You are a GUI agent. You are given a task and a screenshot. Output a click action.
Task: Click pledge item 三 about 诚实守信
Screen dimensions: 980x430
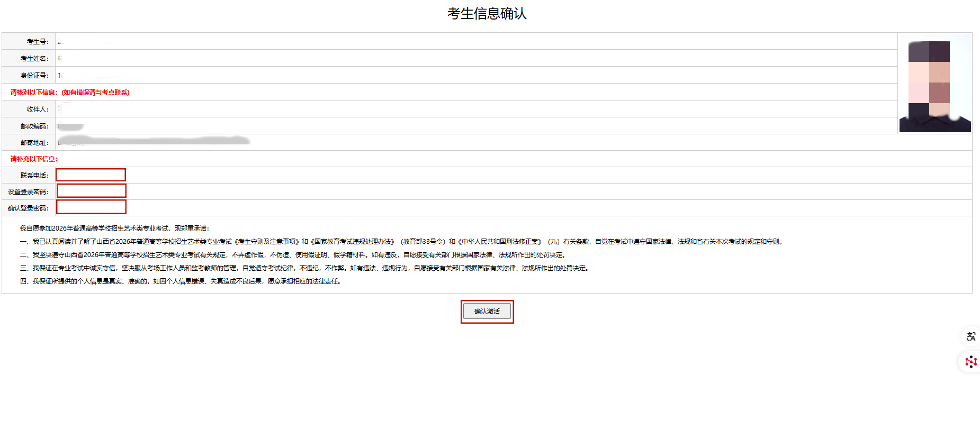[x=304, y=268]
